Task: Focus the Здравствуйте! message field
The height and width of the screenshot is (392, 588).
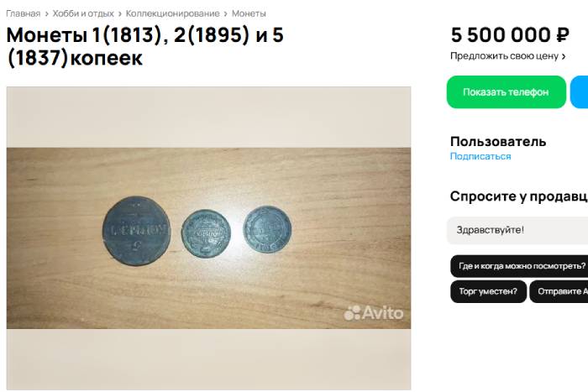Action: coord(517,229)
